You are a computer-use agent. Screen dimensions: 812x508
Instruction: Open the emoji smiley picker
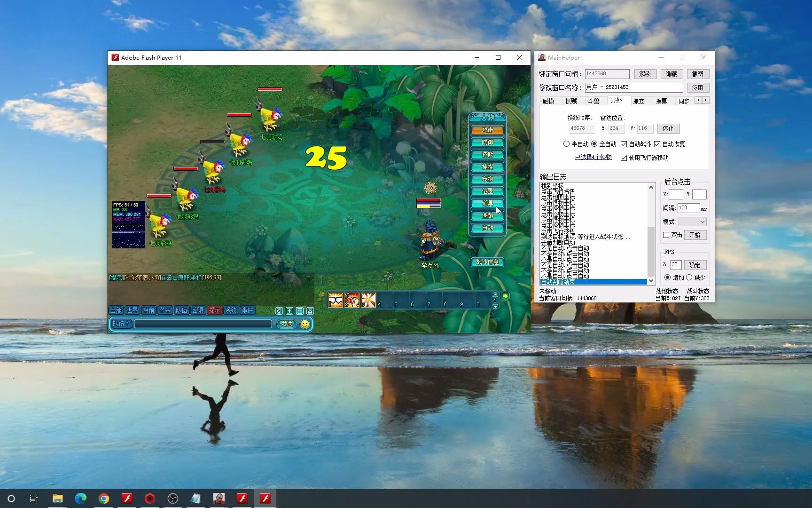coord(305,324)
